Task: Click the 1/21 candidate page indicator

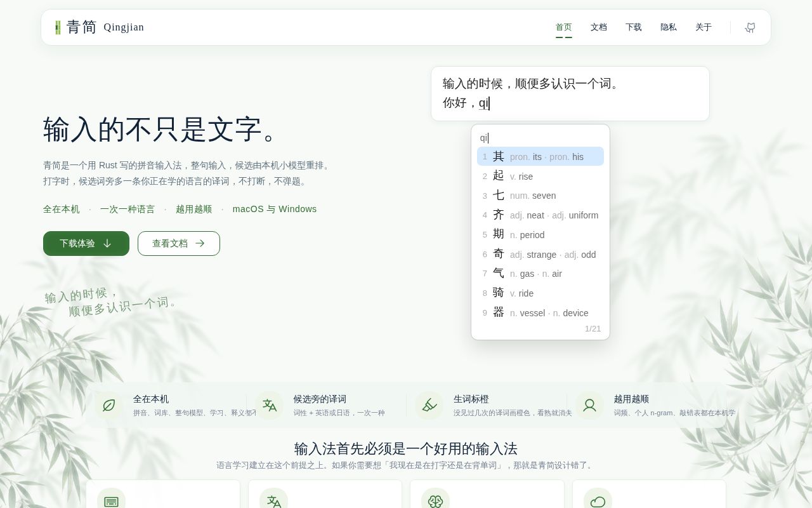Action: tap(593, 329)
